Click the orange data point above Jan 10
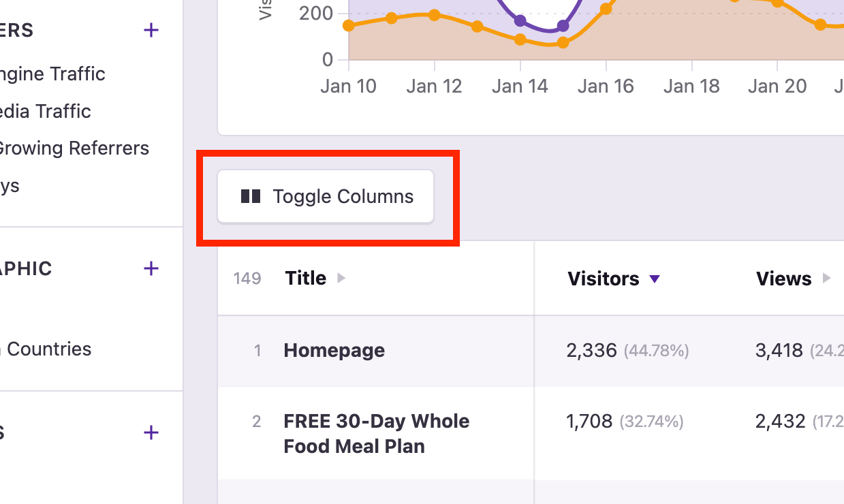This screenshot has width=844, height=504. [349, 25]
